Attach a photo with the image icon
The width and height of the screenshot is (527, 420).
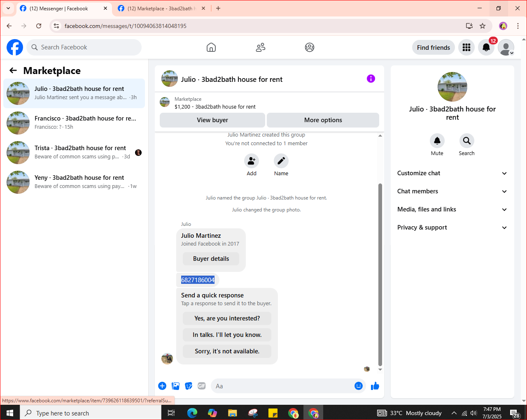click(176, 386)
